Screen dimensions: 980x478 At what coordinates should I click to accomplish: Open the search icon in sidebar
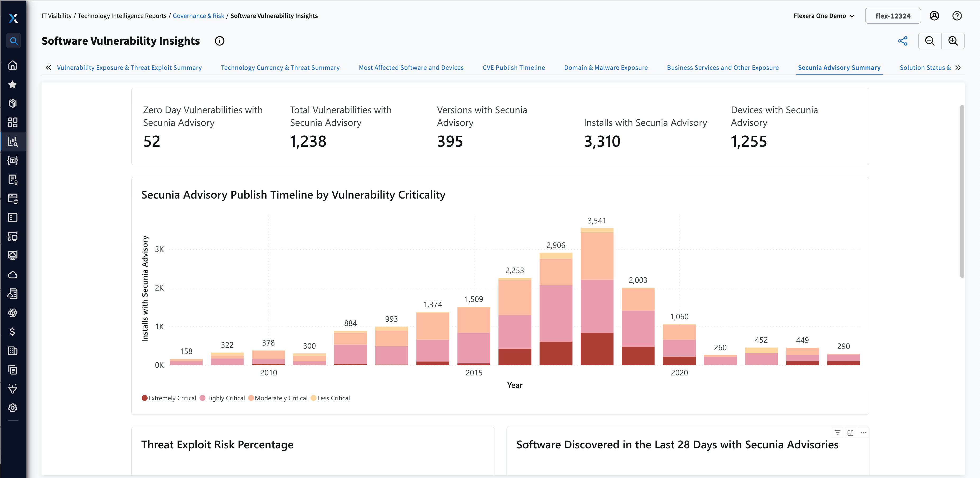[13, 41]
